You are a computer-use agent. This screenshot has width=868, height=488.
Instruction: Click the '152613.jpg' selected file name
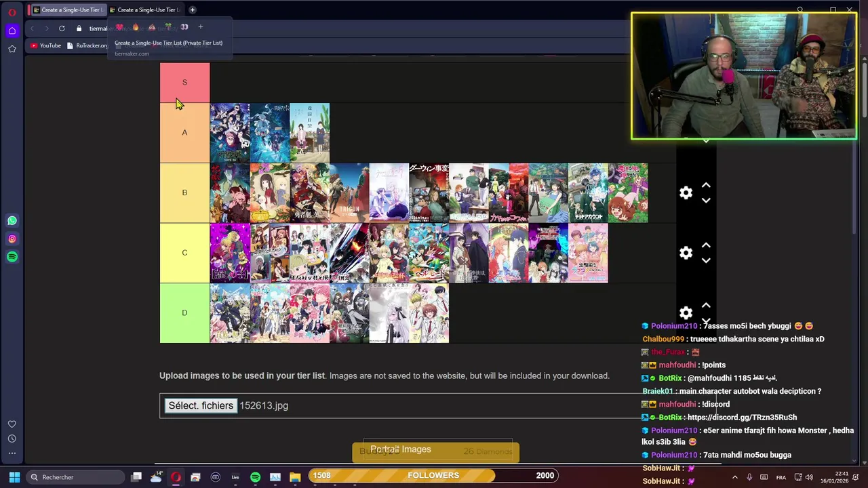tap(264, 405)
